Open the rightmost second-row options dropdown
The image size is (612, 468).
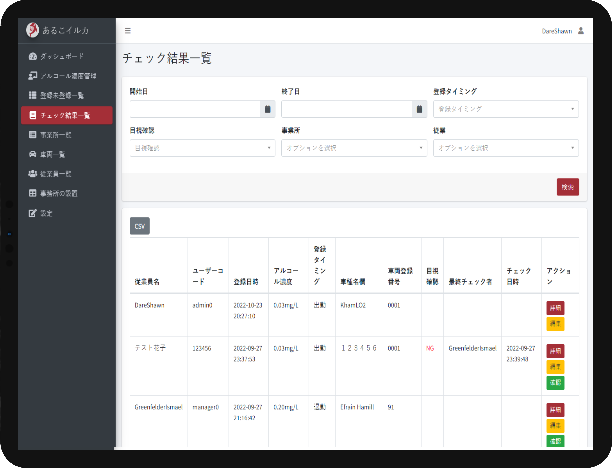pos(505,148)
